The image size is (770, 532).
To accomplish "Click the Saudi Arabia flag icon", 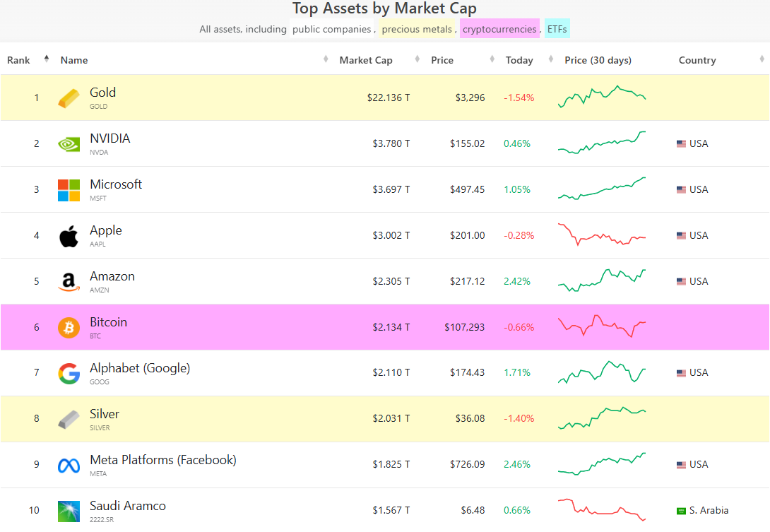I will tap(681, 511).
